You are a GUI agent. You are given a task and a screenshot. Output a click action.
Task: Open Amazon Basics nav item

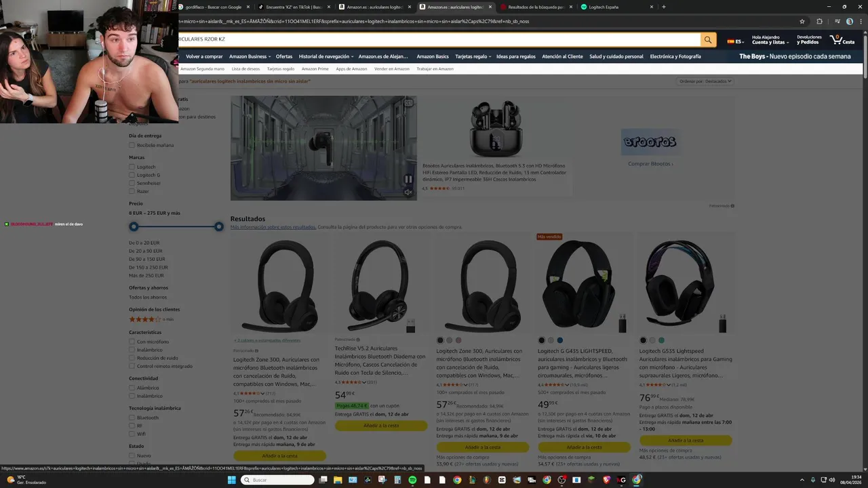tap(433, 56)
